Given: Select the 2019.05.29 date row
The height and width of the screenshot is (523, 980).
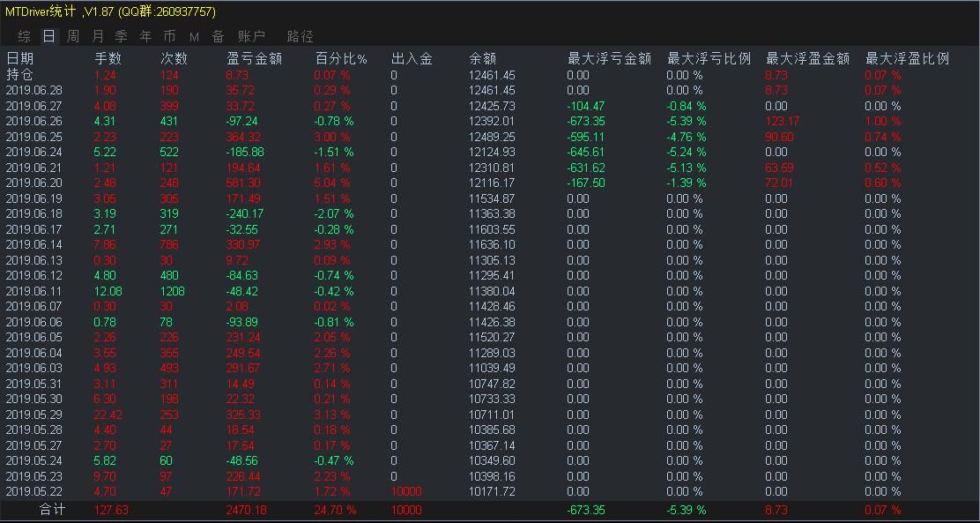Looking at the screenshot, I should tap(33, 415).
